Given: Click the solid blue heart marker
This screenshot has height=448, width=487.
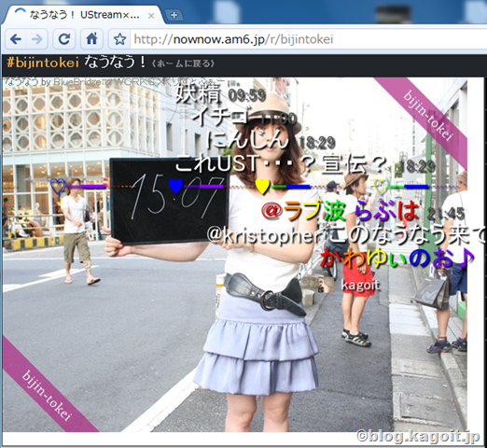Looking at the screenshot, I should point(175,186).
